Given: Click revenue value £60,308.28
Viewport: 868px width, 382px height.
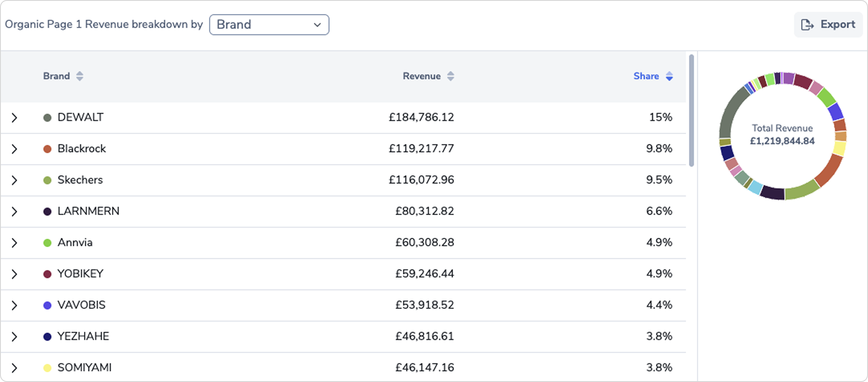Looking at the screenshot, I should coord(425,243).
